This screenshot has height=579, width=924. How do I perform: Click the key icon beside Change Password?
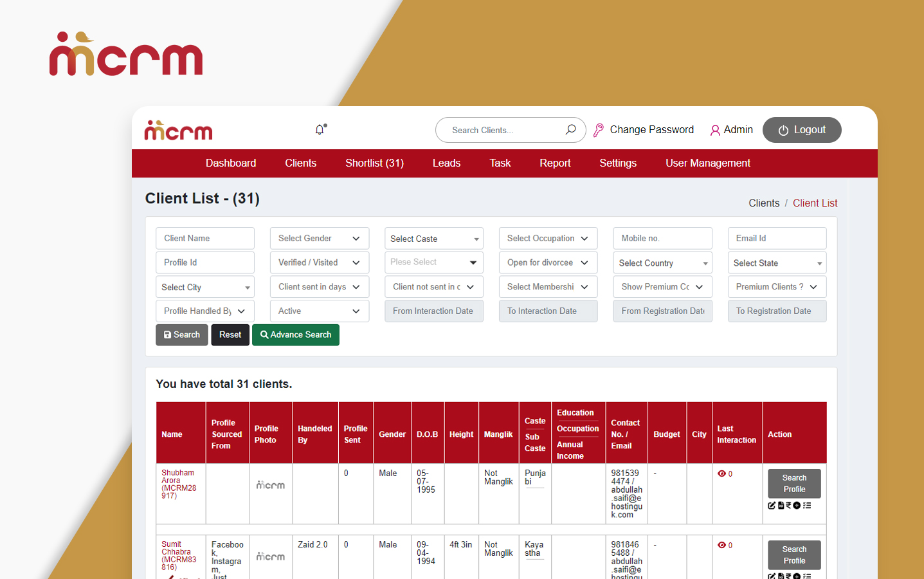tap(599, 129)
